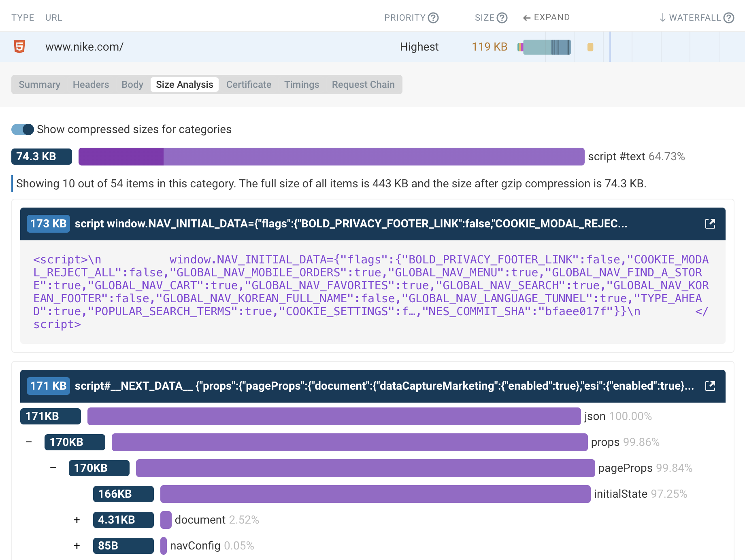
Task: Click the Size column header
Action: pyautogui.click(x=485, y=18)
